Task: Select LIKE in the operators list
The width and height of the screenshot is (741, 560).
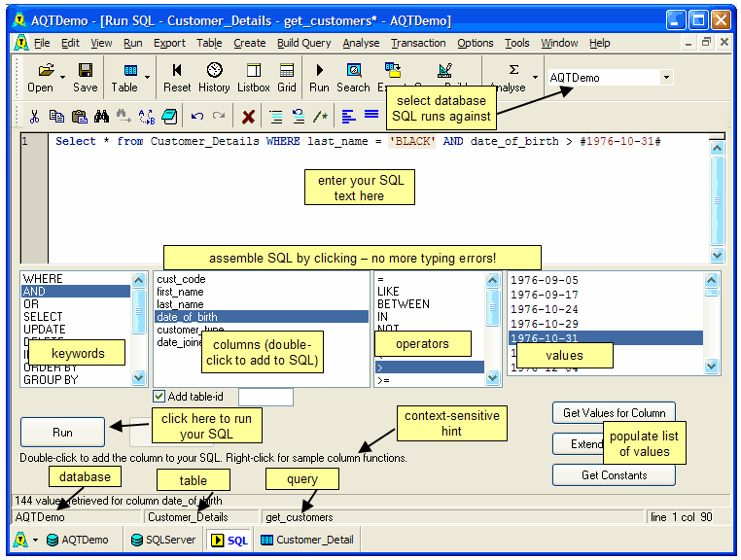Action: (430, 291)
